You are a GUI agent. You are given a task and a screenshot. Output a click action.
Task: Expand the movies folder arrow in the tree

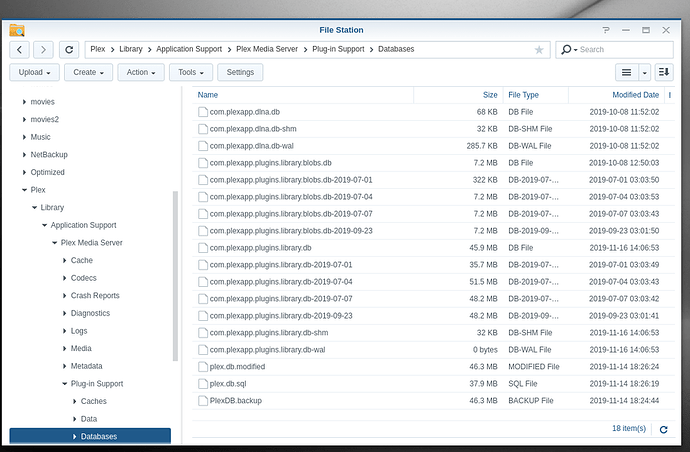[24, 102]
